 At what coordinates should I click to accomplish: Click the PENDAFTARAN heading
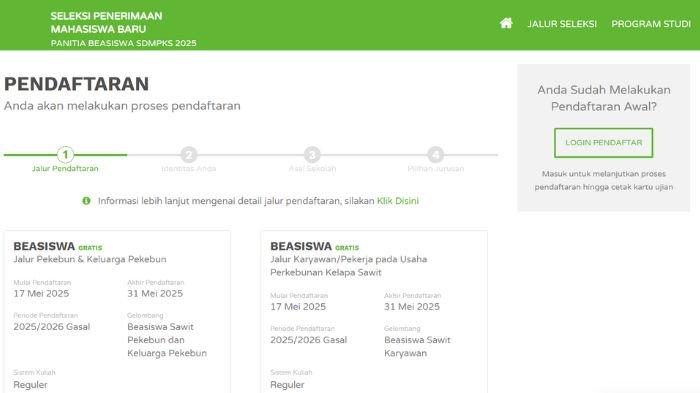[x=76, y=84]
